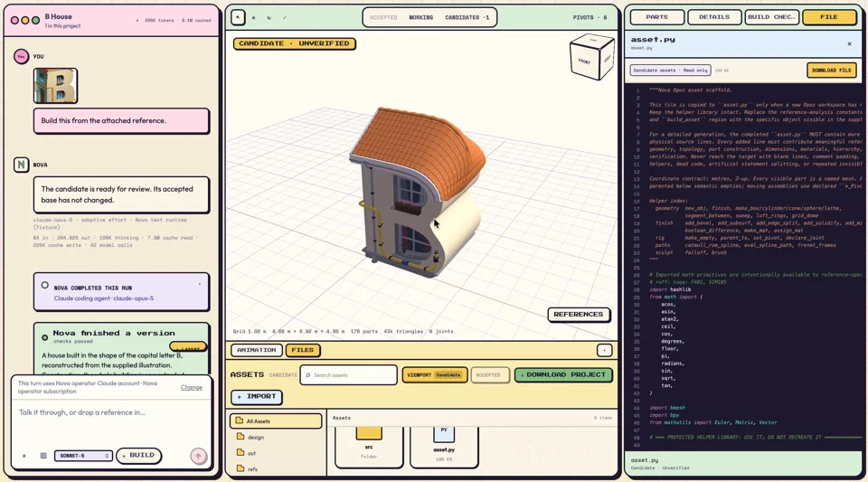The width and height of the screenshot is (868, 482).
Task: Open the FILE tab
Action: pyautogui.click(x=829, y=17)
